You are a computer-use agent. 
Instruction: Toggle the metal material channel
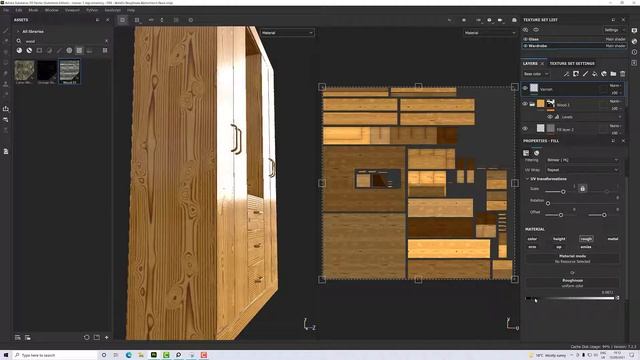(613, 239)
